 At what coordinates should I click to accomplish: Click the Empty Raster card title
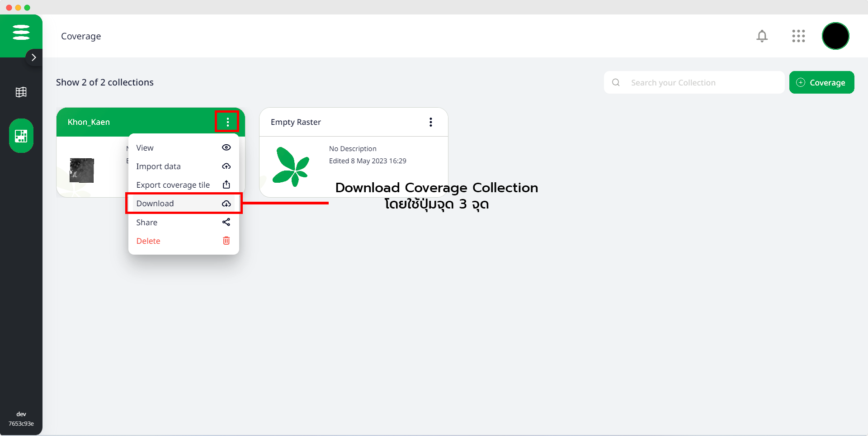click(x=296, y=122)
